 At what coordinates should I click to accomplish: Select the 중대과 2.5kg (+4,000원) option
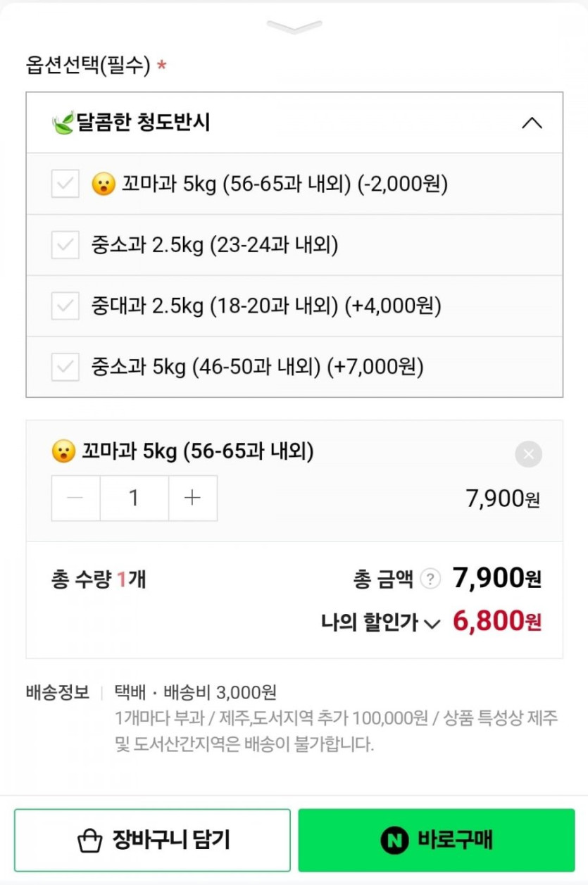pyautogui.click(x=265, y=306)
